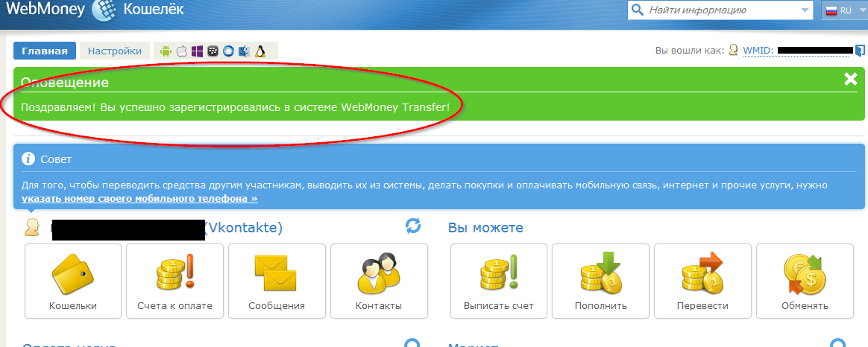The width and height of the screenshot is (868, 347).
Task: Open the Пополнить tile
Action: tap(600, 281)
